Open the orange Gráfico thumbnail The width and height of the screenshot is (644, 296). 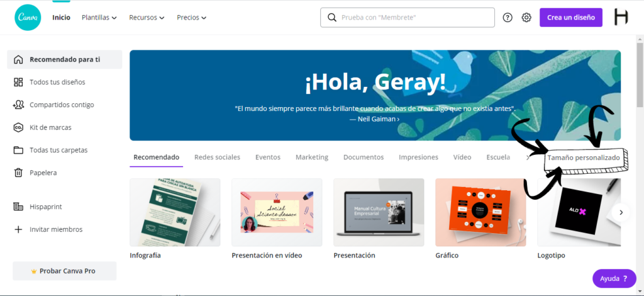pos(480,212)
